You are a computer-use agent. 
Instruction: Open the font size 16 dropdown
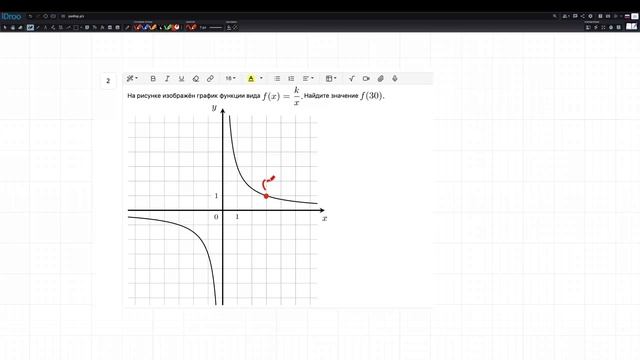pos(230,78)
